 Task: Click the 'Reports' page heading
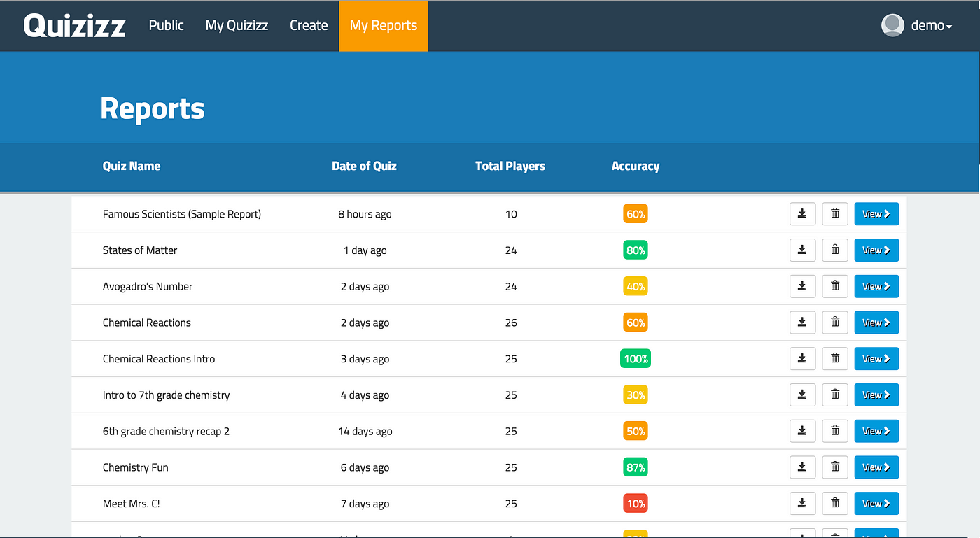click(x=153, y=108)
